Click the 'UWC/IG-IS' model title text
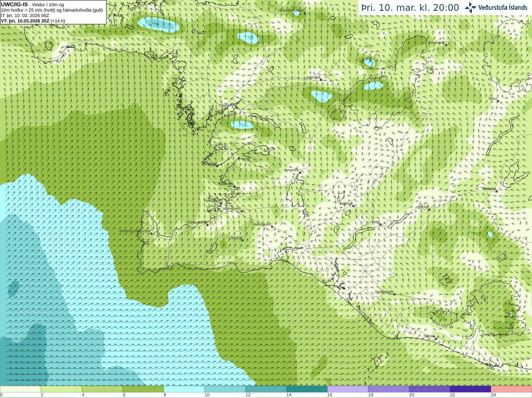Screen dimensions: 532x398 (14, 4)
